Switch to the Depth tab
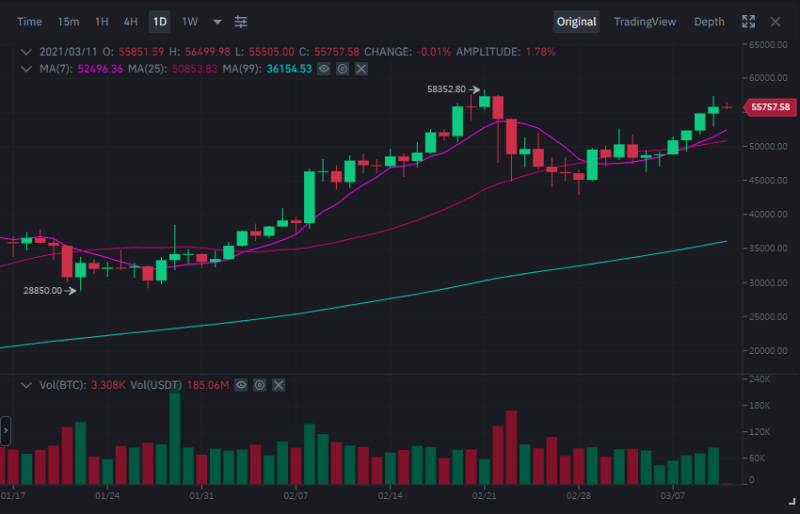The width and height of the screenshot is (800, 514). [x=709, y=22]
